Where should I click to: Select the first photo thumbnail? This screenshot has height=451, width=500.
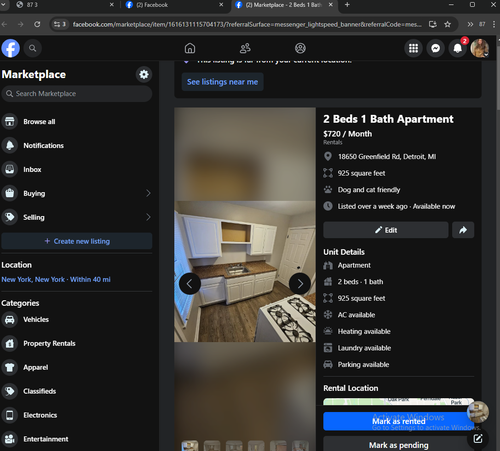pyautogui.click(x=190, y=446)
